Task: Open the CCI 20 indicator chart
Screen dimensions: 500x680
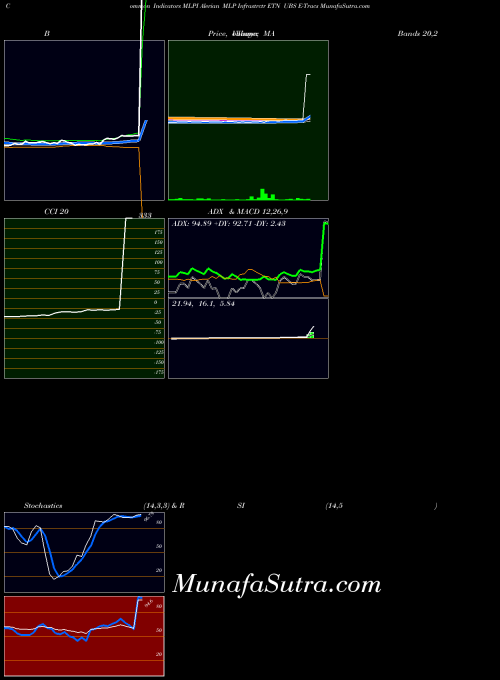Action: (x=85, y=298)
